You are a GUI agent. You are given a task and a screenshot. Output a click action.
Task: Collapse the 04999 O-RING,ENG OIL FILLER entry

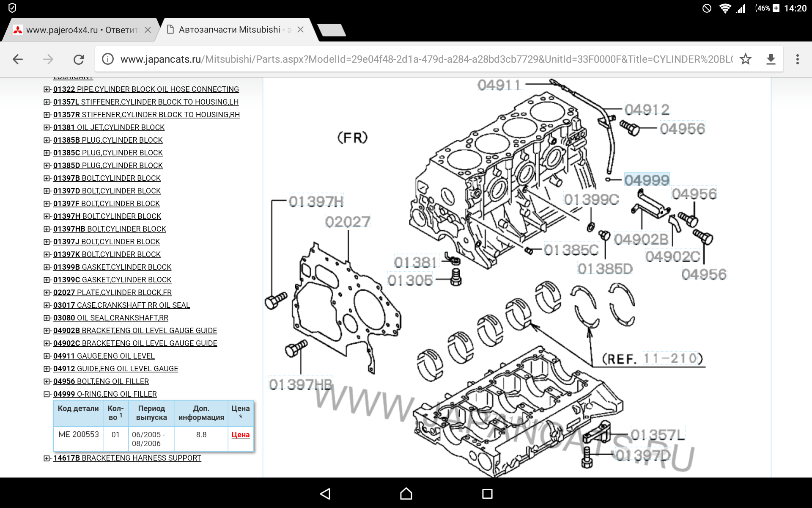47,394
